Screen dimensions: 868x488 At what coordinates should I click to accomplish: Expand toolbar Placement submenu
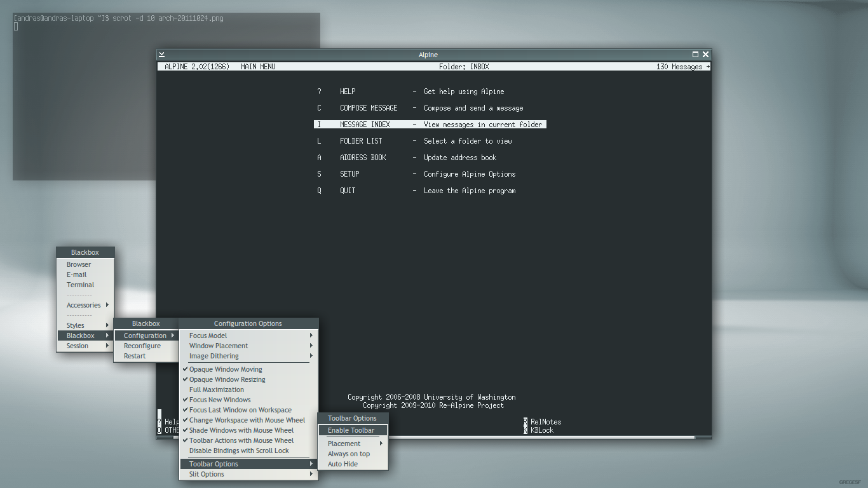(353, 444)
